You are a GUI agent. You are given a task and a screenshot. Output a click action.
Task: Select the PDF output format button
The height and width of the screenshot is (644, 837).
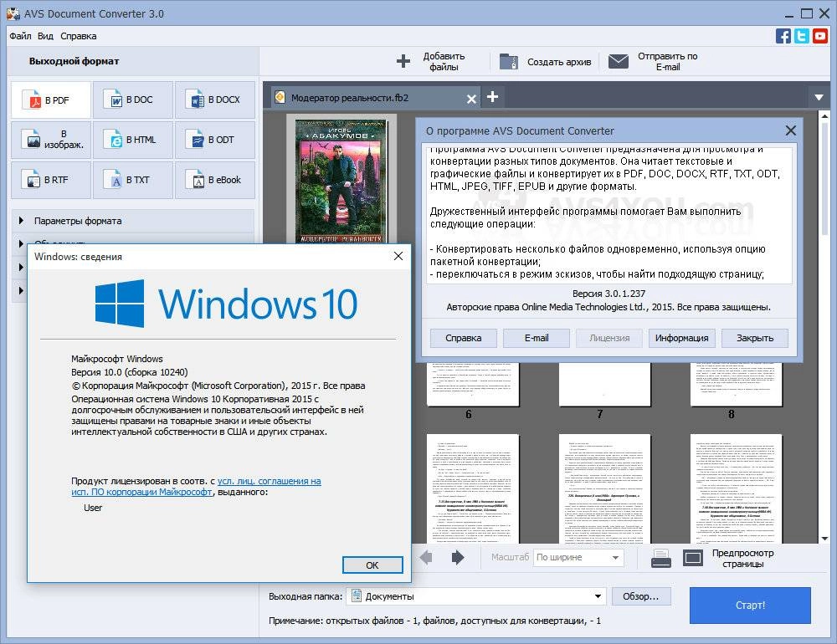[51, 100]
